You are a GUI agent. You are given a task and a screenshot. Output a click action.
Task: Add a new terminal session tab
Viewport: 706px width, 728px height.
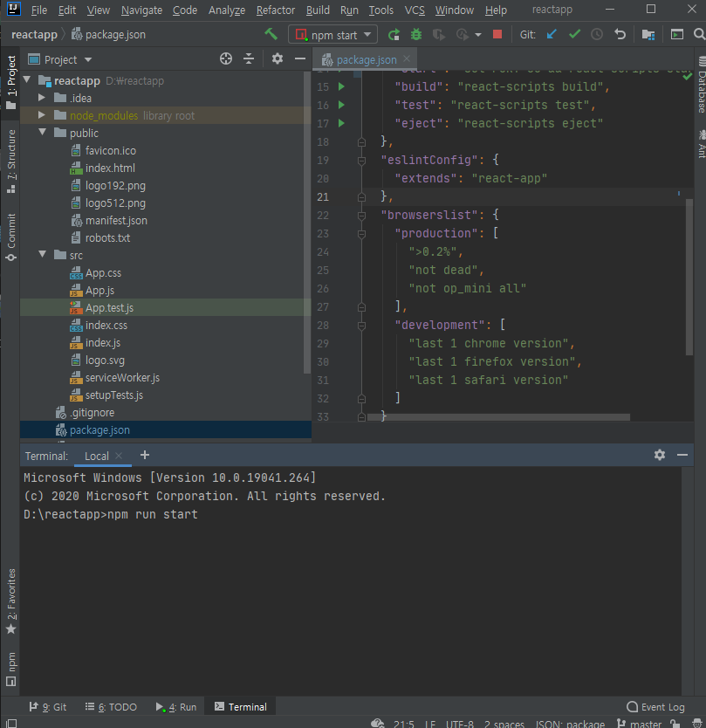point(145,455)
